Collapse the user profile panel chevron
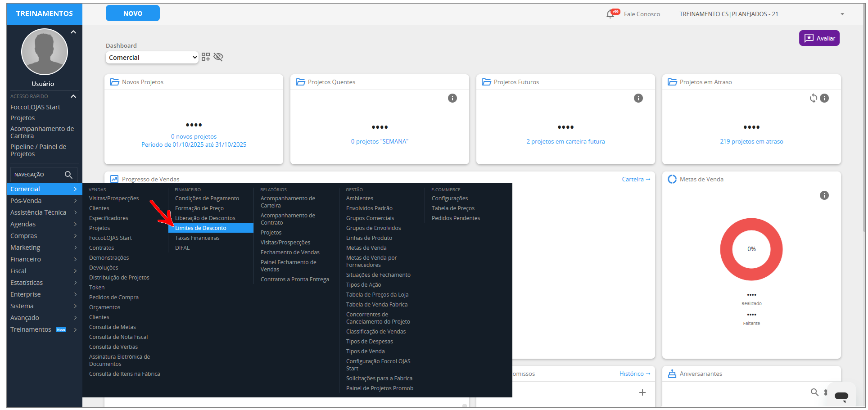Viewport: 868px width, 410px height. 73,32
